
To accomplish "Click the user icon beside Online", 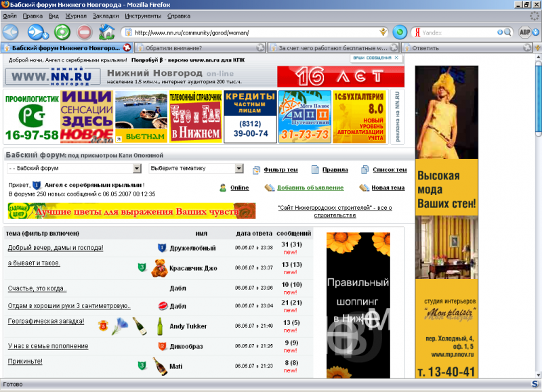I will click(223, 188).
